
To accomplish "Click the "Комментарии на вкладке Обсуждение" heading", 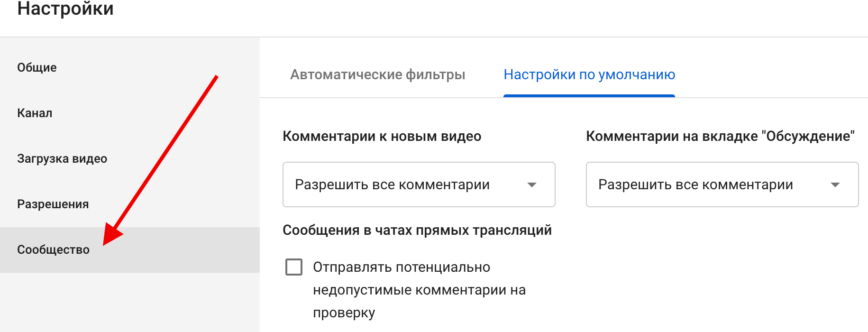I will (720, 136).
